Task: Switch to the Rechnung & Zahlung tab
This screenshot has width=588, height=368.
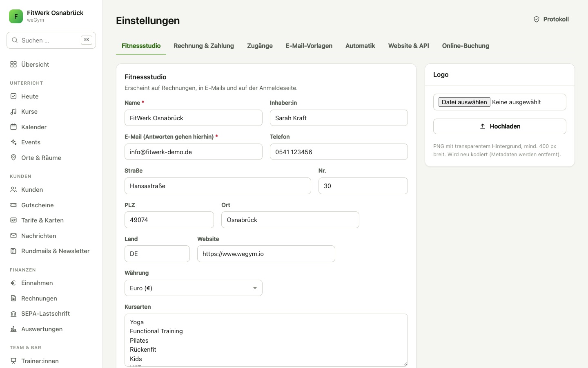Action: (x=204, y=46)
